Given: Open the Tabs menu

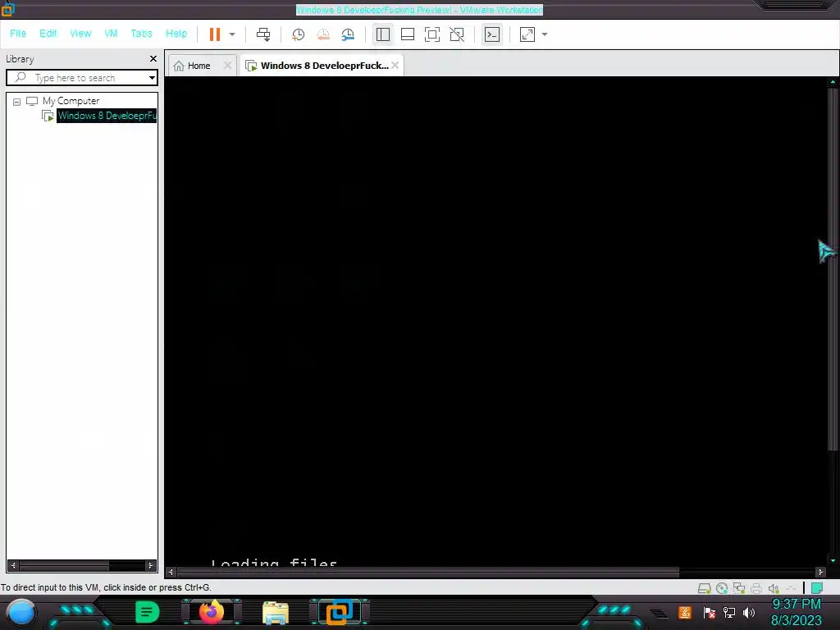Looking at the screenshot, I should tap(141, 33).
